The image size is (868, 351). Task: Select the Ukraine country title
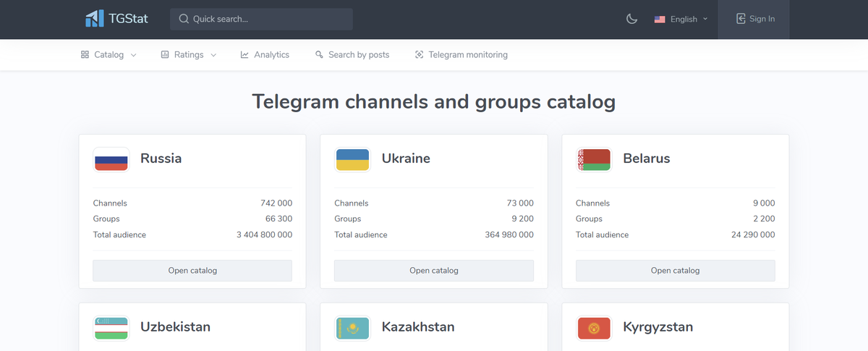pos(406,158)
